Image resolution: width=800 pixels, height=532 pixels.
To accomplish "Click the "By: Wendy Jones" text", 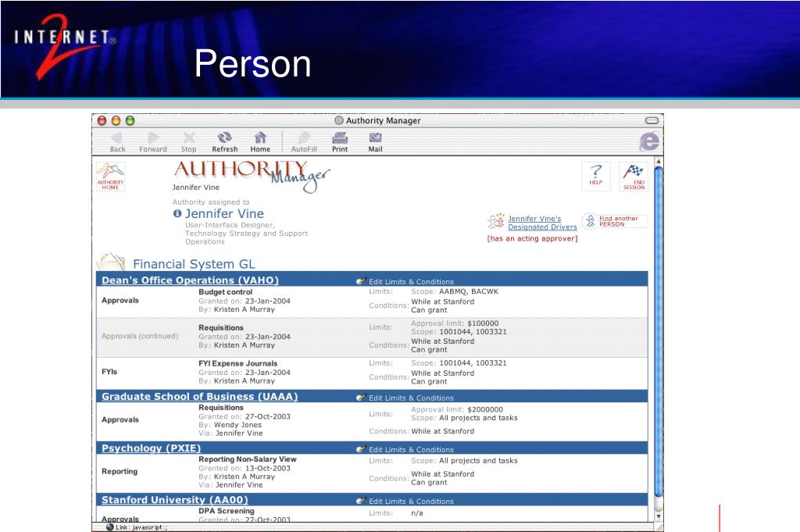I will click(230, 425).
